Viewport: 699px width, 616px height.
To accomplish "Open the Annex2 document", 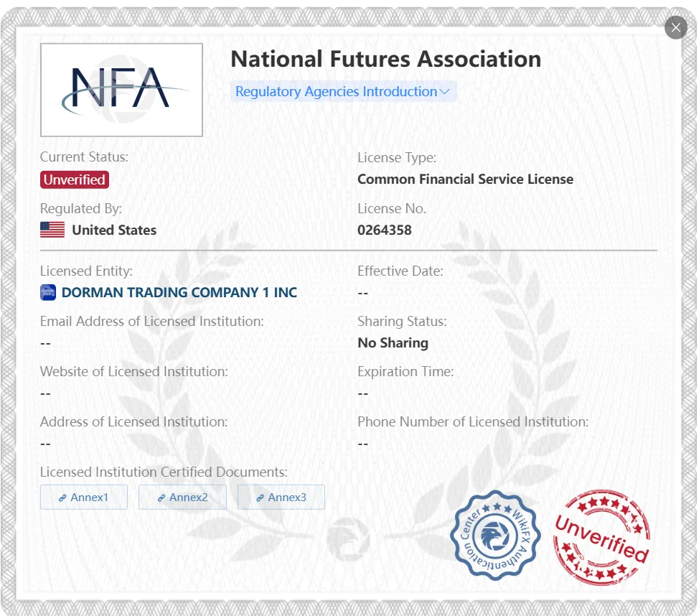I will click(x=183, y=498).
